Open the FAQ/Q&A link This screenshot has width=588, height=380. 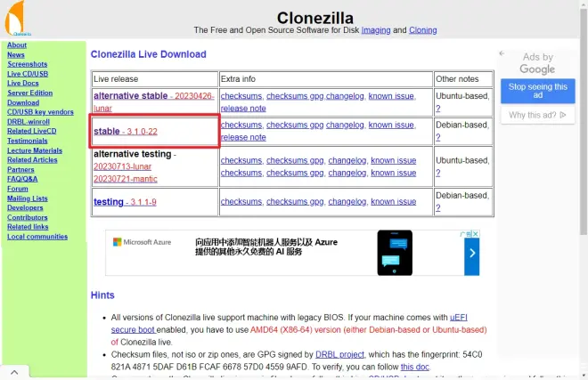pos(22,179)
